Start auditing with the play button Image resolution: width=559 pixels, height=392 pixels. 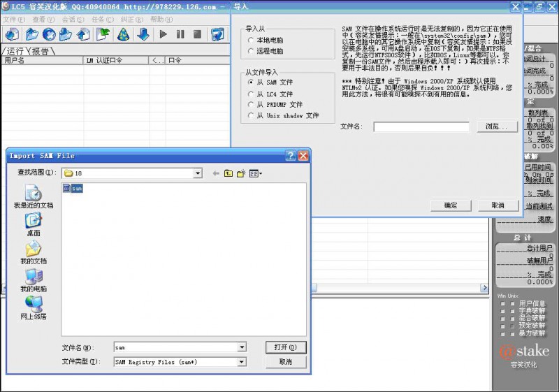point(164,34)
